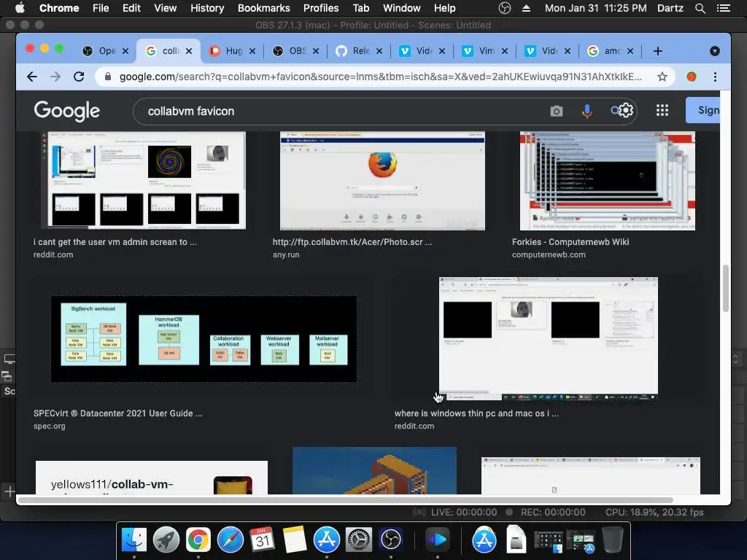Open System Preferences from the Dock
The height and width of the screenshot is (560, 747).
point(359,540)
